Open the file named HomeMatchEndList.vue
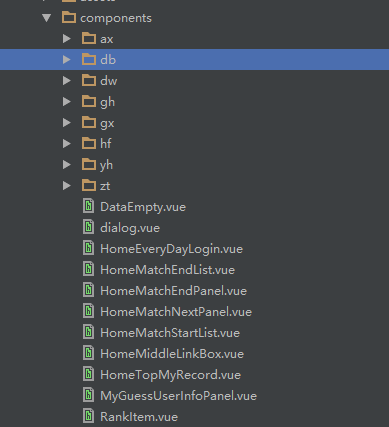This screenshot has height=427, width=389. click(167, 270)
